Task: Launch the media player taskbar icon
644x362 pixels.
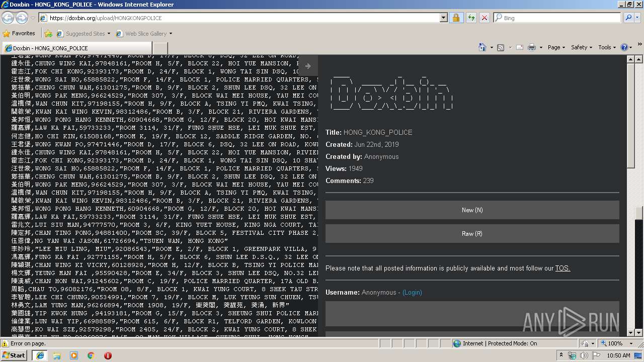Action: pos(74,355)
